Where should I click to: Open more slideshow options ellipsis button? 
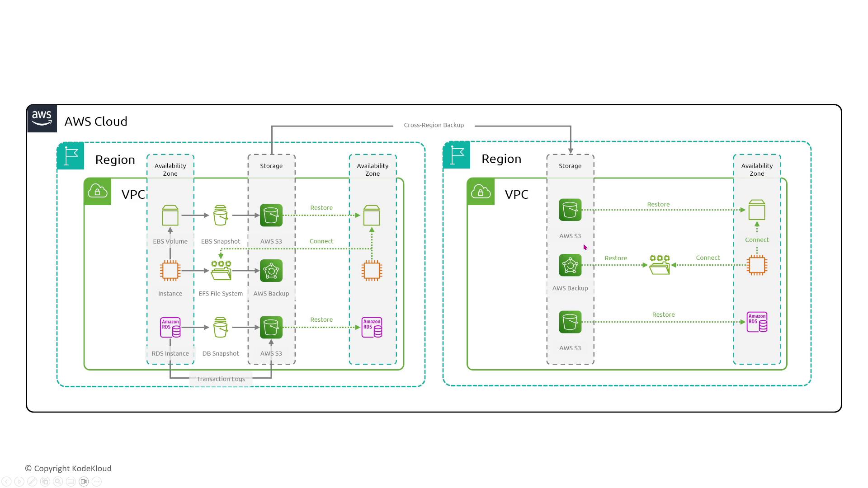(x=97, y=482)
